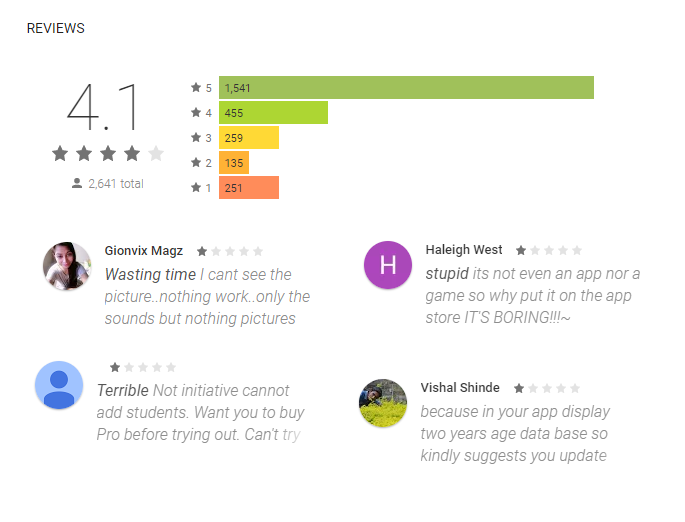Open Vishal Shinde's profile picture
The height and width of the screenshot is (522, 685).
(x=383, y=403)
